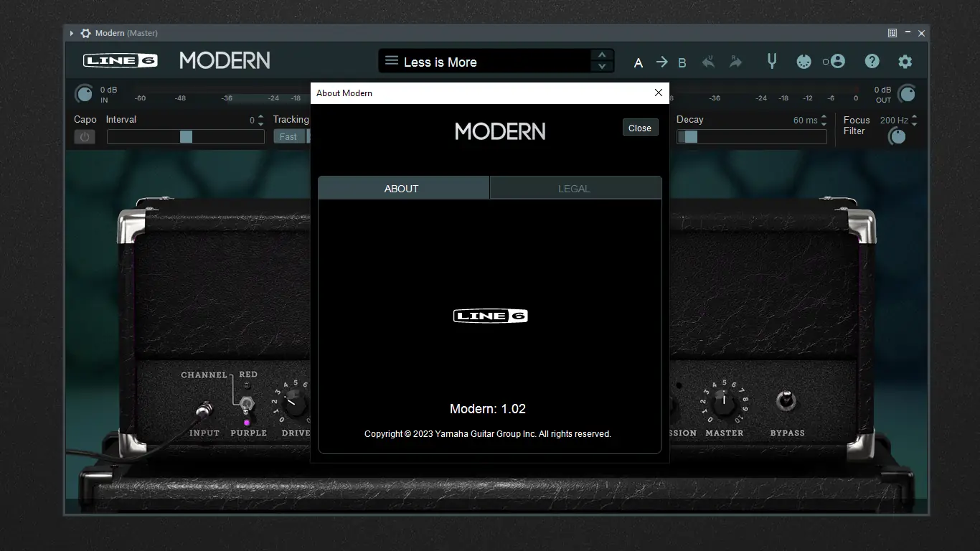Expand the plugin window title arrow
The width and height of the screenshot is (980, 551).
72,33
